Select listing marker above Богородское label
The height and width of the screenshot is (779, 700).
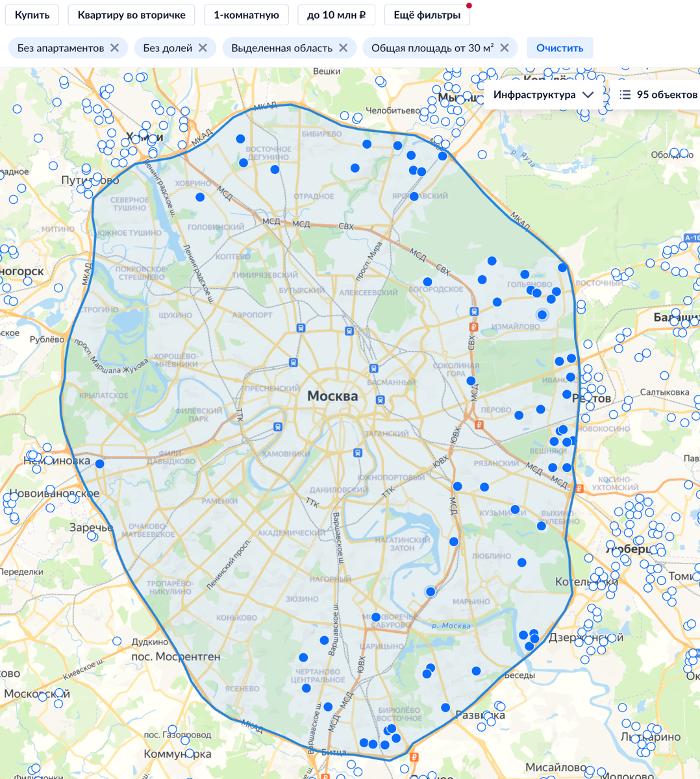point(427,282)
